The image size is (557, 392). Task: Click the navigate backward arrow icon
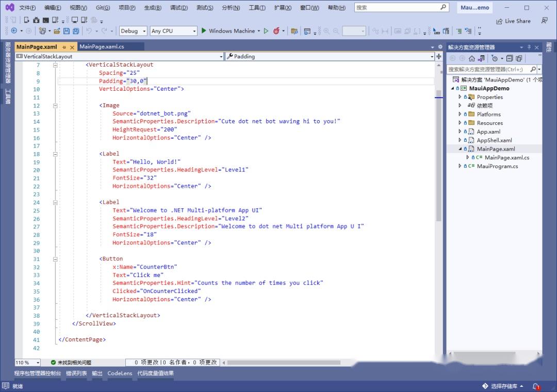[x=14, y=31]
